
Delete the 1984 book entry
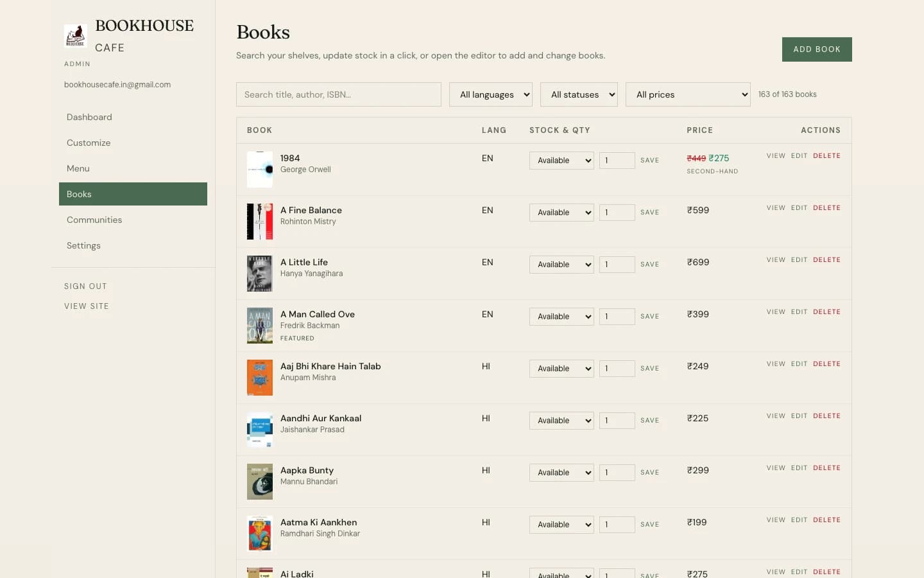tap(826, 156)
